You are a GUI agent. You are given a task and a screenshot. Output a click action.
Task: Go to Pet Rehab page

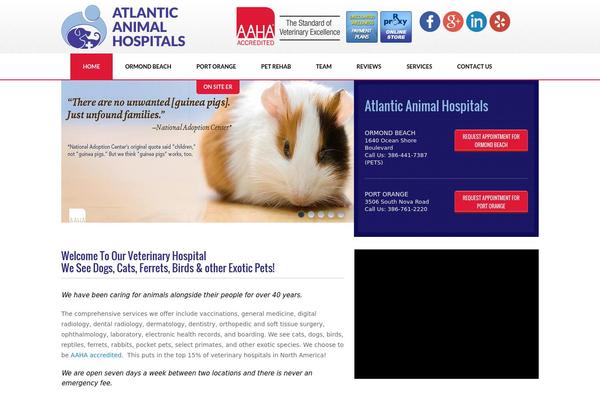click(276, 67)
